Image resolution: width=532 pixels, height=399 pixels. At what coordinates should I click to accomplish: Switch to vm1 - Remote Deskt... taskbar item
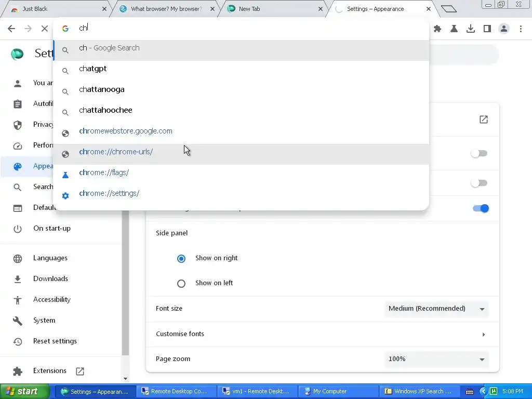click(257, 392)
